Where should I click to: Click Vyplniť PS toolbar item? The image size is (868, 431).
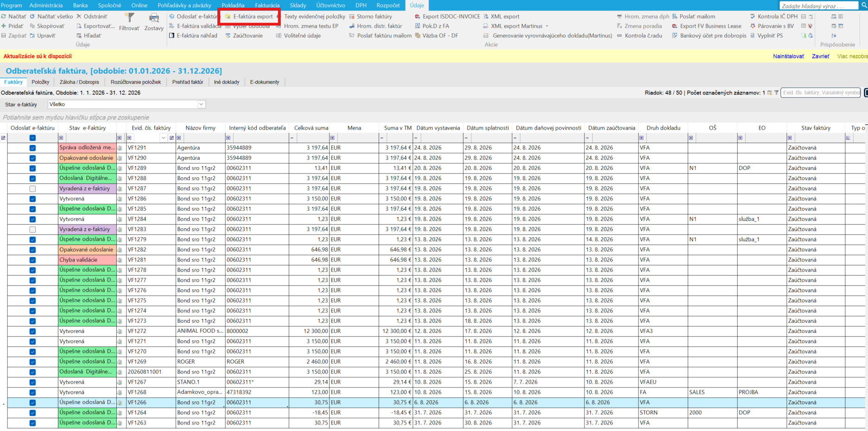[767, 36]
